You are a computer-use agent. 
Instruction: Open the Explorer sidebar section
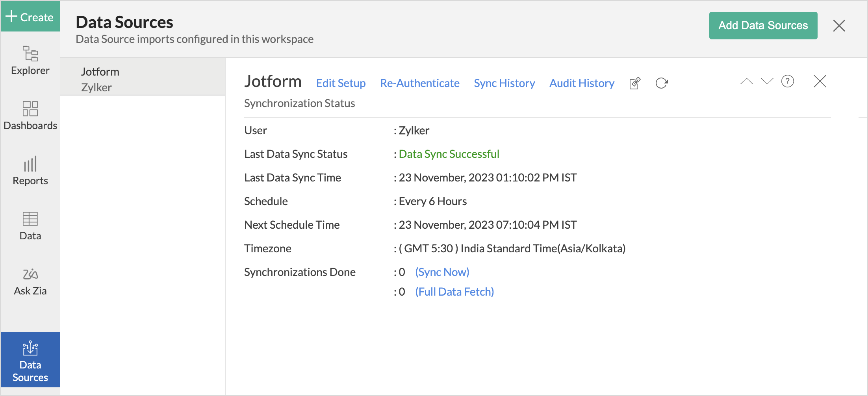30,60
